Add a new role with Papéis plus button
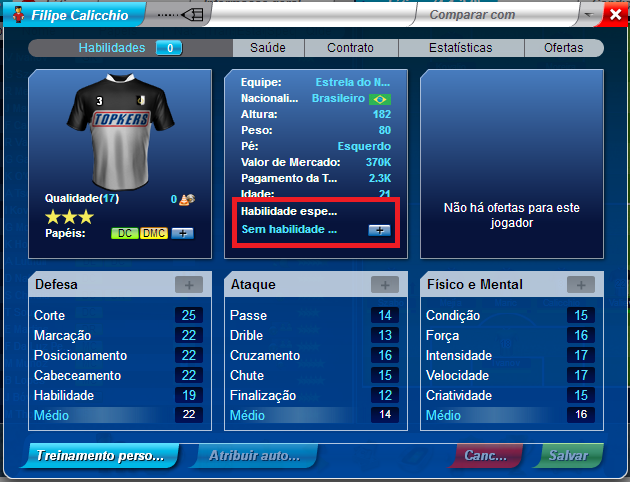630x482 pixels. coord(182,233)
